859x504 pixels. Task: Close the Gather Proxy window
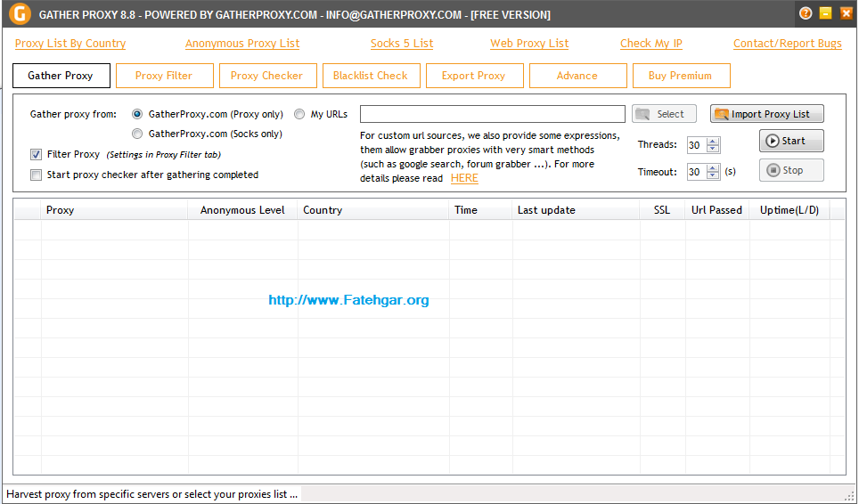pos(847,13)
